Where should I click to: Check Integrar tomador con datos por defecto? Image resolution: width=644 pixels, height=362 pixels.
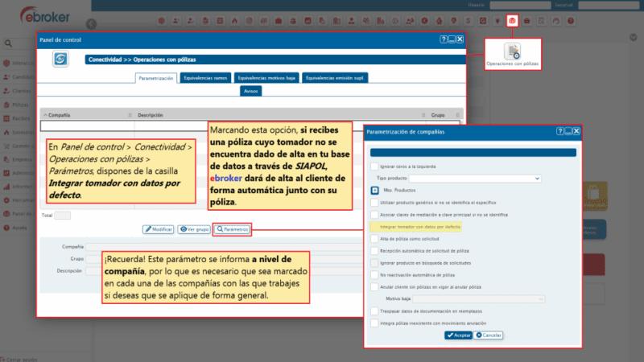click(374, 227)
